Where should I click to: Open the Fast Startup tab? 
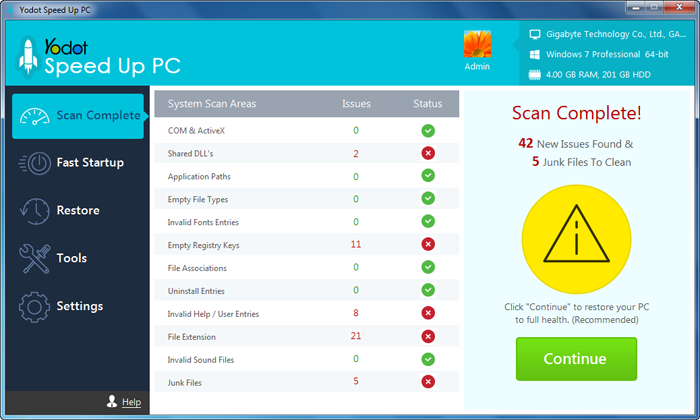(x=90, y=163)
